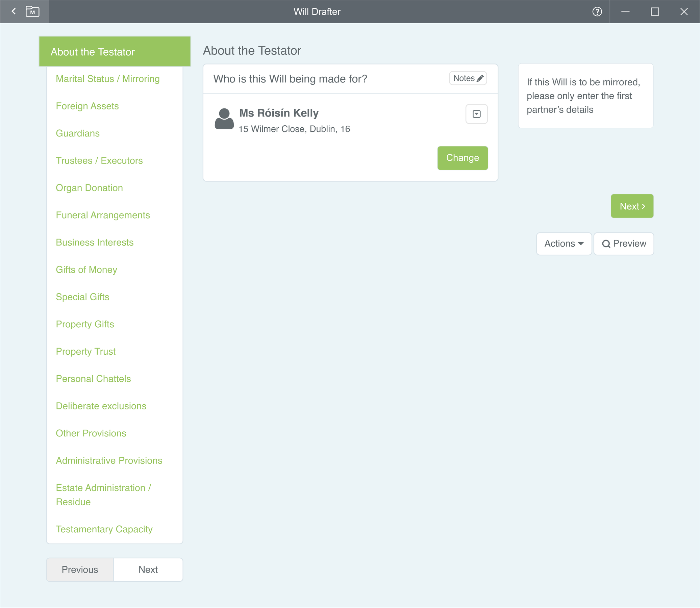The height and width of the screenshot is (608, 700).
Task: Open the Trustees / Executors page
Action: click(x=99, y=160)
